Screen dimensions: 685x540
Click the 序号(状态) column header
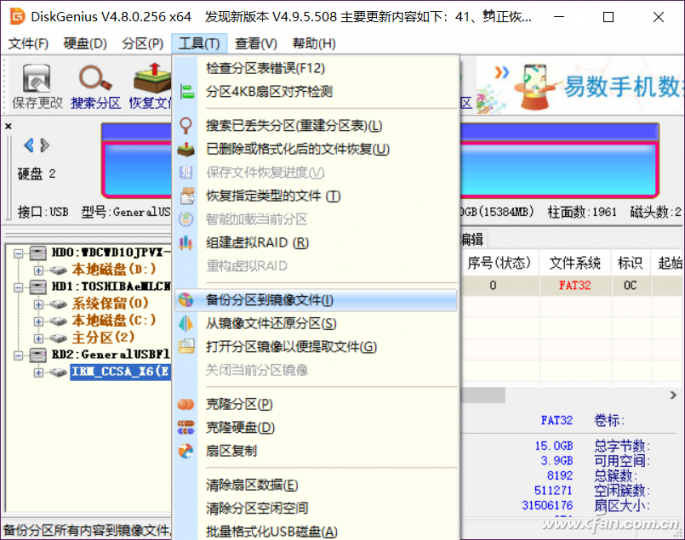(x=499, y=263)
